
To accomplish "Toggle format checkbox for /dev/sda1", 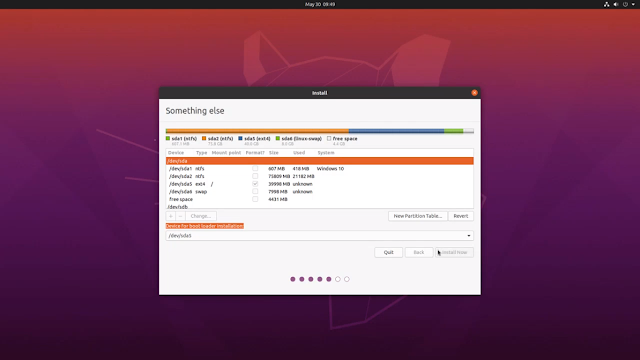I will [x=255, y=169].
